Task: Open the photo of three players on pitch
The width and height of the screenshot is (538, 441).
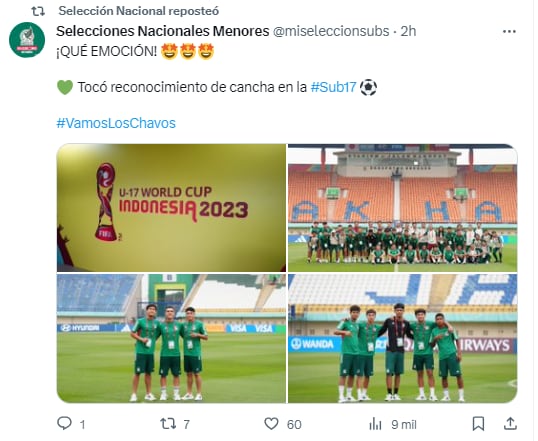Action: [171, 338]
